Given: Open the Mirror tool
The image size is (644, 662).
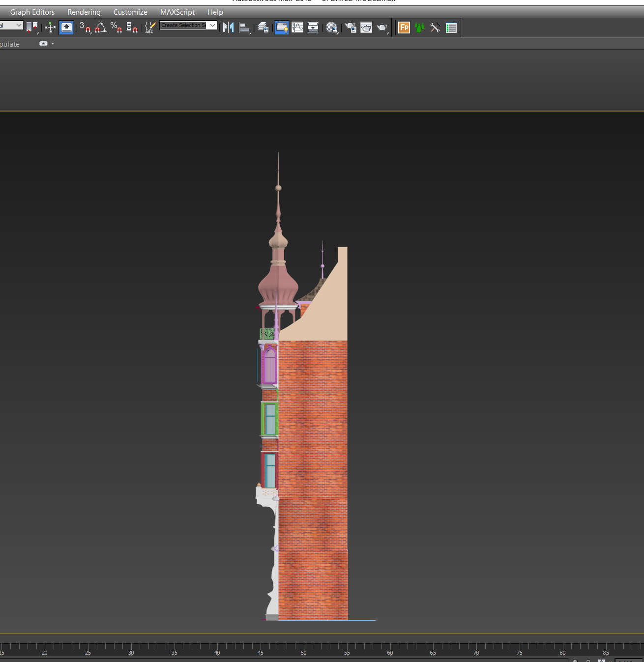Looking at the screenshot, I should (x=228, y=28).
